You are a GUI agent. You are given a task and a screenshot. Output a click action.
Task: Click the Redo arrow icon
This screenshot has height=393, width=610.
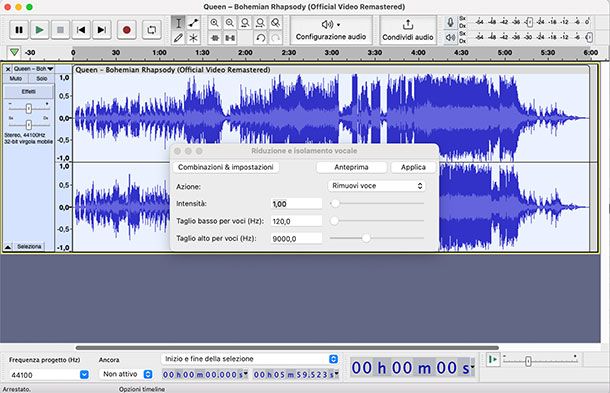275,38
